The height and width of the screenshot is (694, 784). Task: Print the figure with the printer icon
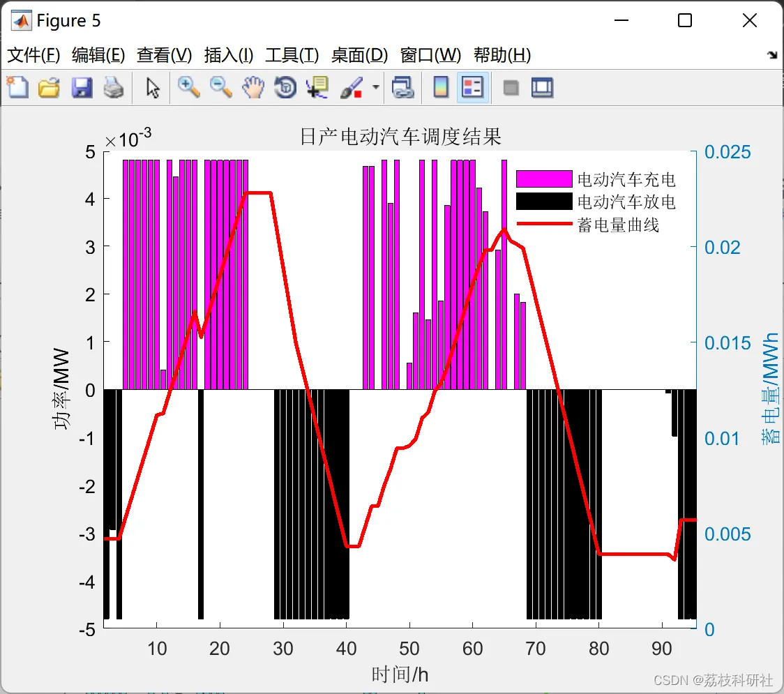tap(114, 87)
